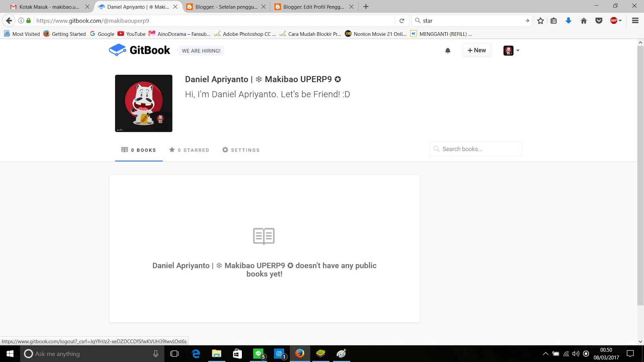The width and height of the screenshot is (644, 362).
Task: Open the Nonton Movie 21 bookmark
Action: (376, 34)
